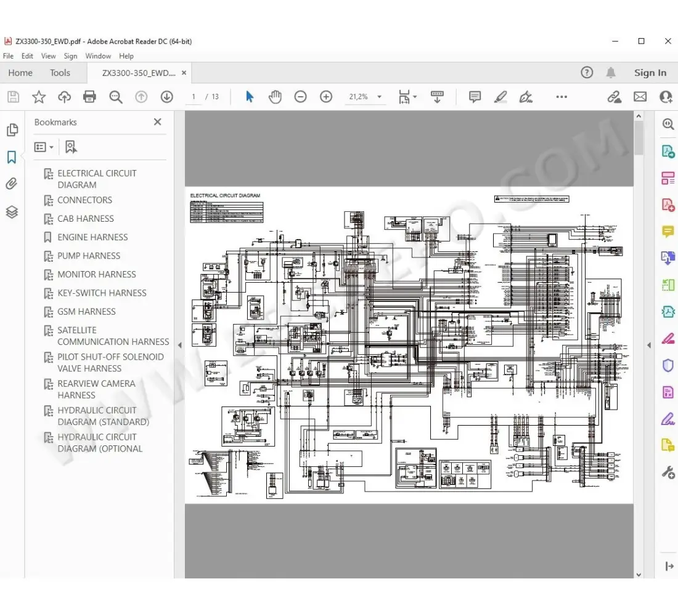Image resolution: width=678 pixels, height=616 pixels.
Task: Open the ENGINE HARNESS bookmark
Action: (92, 237)
